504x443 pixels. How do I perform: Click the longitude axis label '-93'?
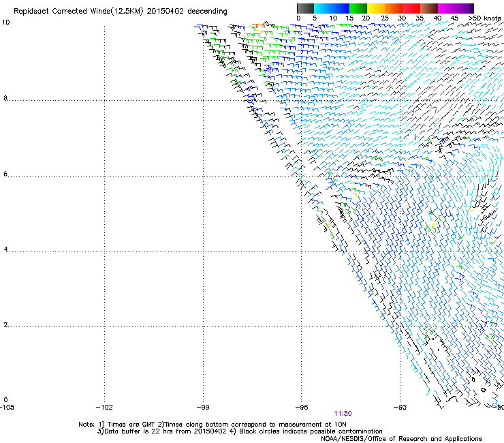pyautogui.click(x=400, y=408)
